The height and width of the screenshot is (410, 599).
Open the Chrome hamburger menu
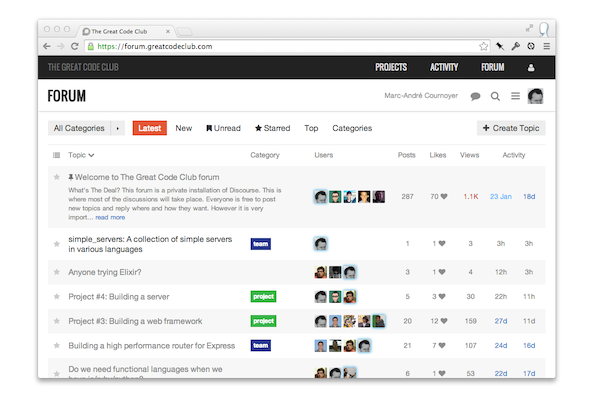tap(547, 46)
